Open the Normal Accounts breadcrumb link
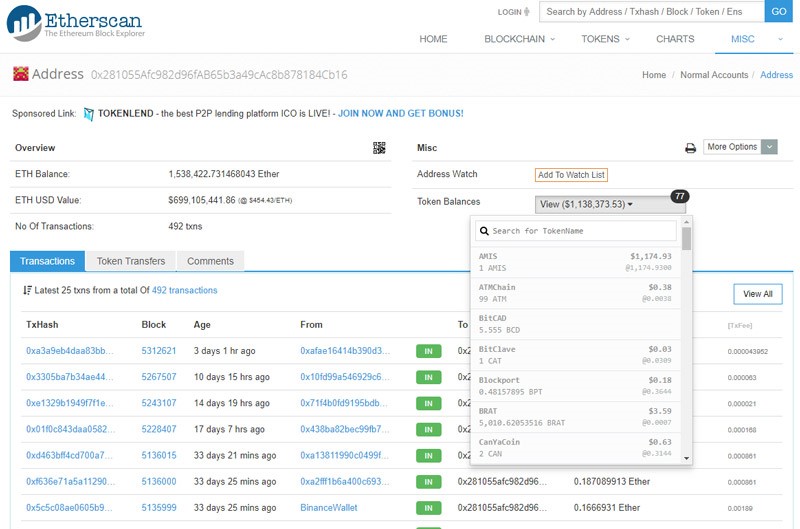Image resolution: width=800 pixels, height=529 pixels. [714, 75]
